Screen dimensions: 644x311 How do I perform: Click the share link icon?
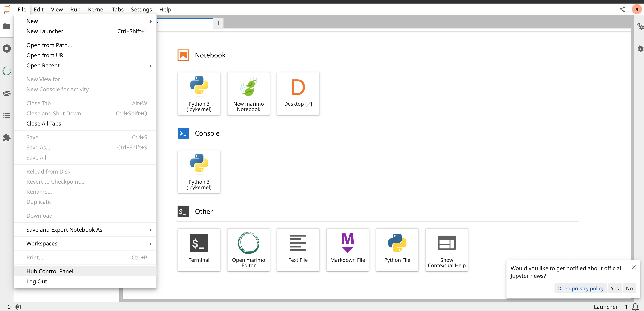click(x=622, y=9)
